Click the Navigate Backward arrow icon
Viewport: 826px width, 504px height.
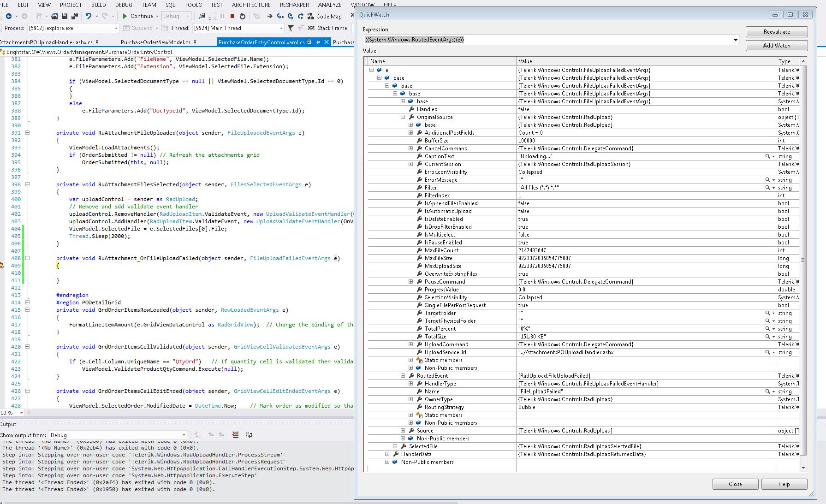pyautogui.click(x=8, y=16)
